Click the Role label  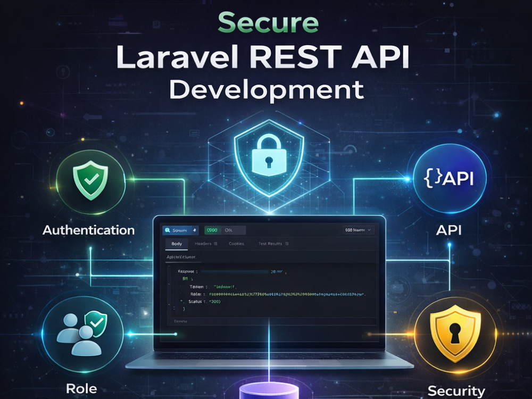[x=81, y=388]
